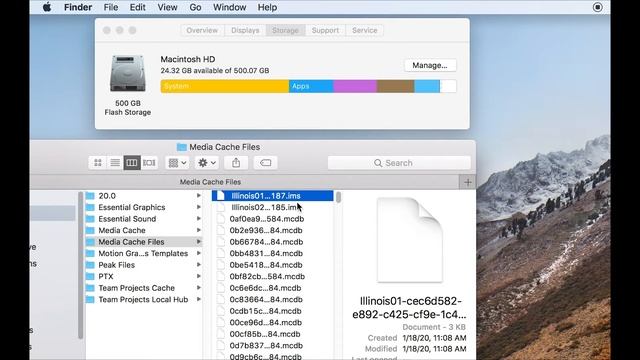Open the Finder menu
Viewport: 640px width, 360px height.
pos(78,7)
